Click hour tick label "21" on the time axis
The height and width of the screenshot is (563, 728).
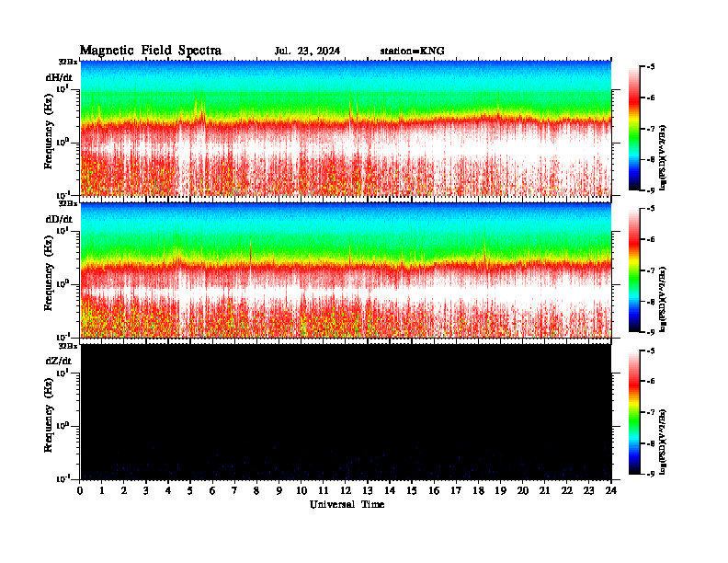(x=544, y=491)
